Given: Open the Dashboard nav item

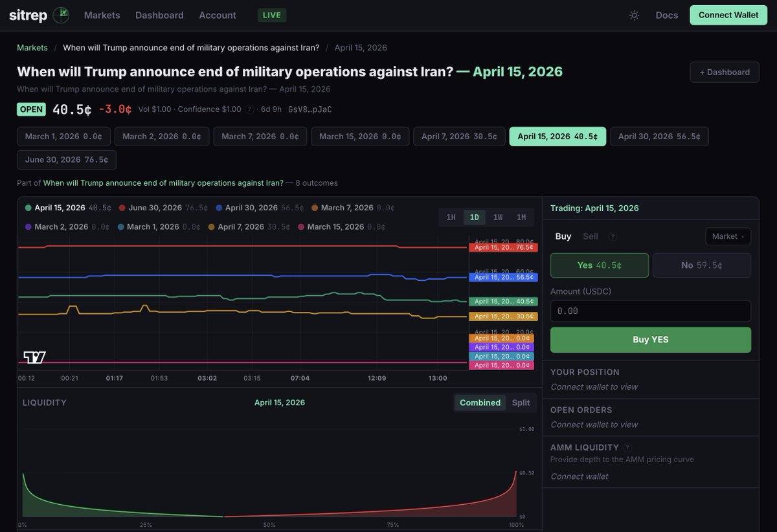Looking at the screenshot, I should pyautogui.click(x=159, y=15).
